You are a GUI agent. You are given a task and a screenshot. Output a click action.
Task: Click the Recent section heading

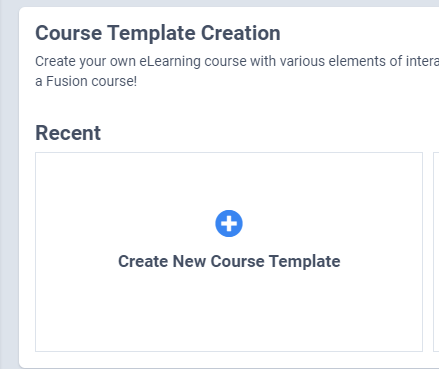click(x=68, y=133)
